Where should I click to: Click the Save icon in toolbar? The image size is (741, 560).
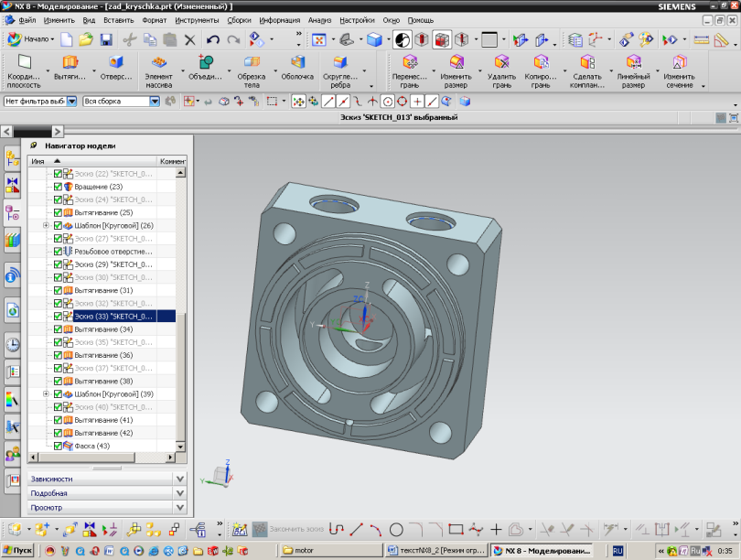point(106,39)
